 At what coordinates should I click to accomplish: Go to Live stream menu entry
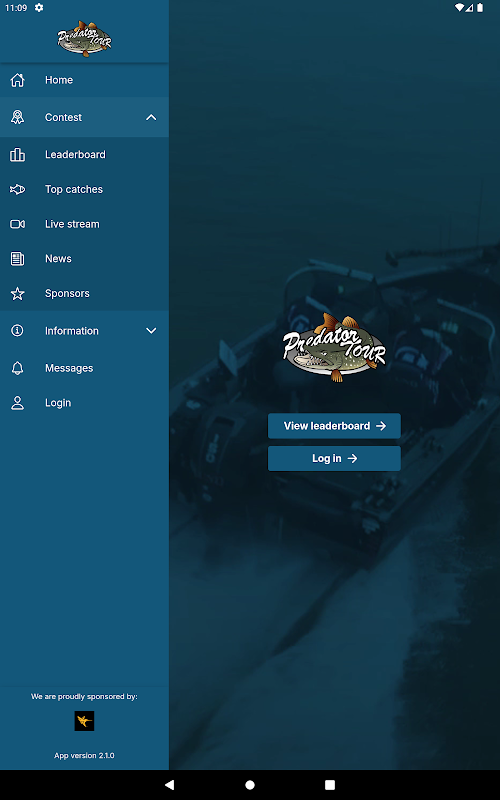pos(84,224)
